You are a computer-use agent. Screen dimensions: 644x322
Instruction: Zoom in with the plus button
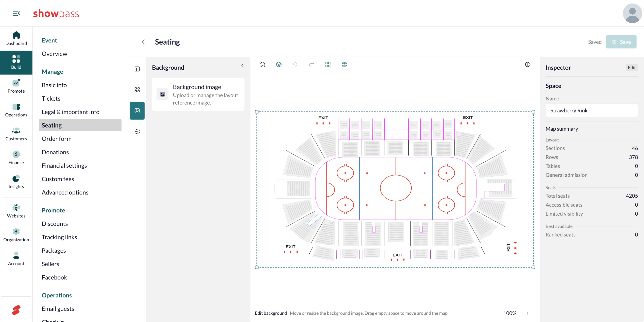pos(528,313)
